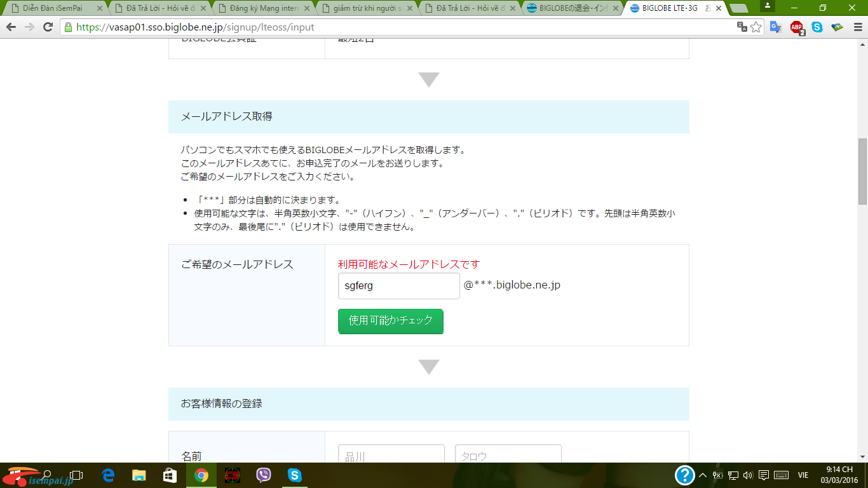
Task: Click the Skype extension in Chrome toolbar
Action: point(817,27)
